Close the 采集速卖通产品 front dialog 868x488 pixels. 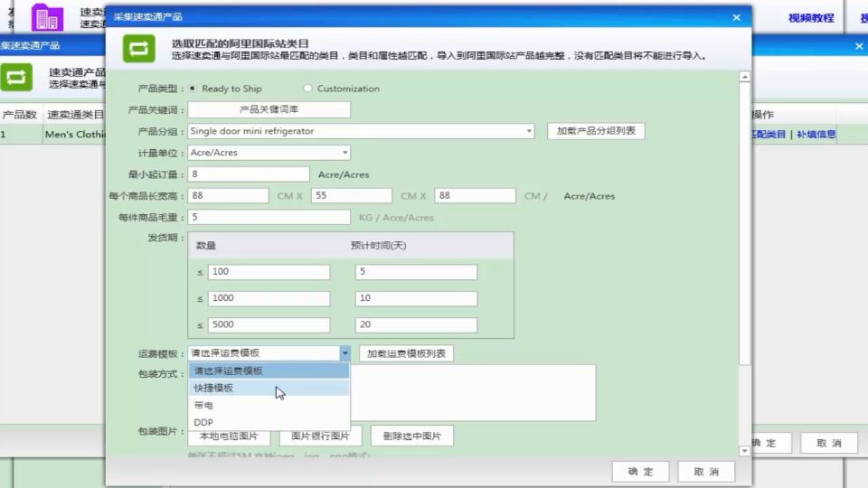pos(736,17)
